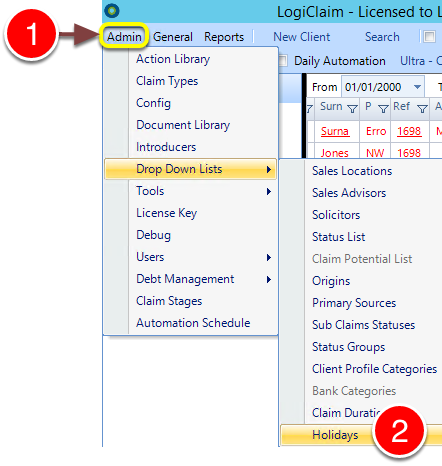Open the Admin menu
The image size is (442, 466).
(124, 37)
